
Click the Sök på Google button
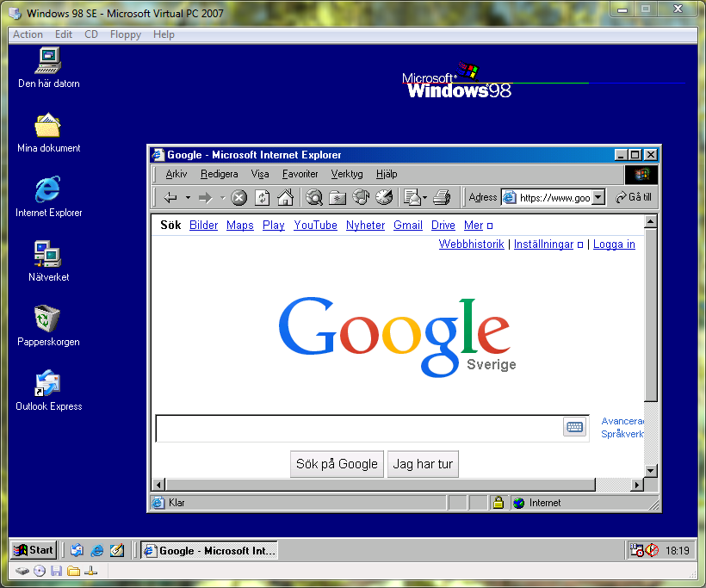point(337,464)
